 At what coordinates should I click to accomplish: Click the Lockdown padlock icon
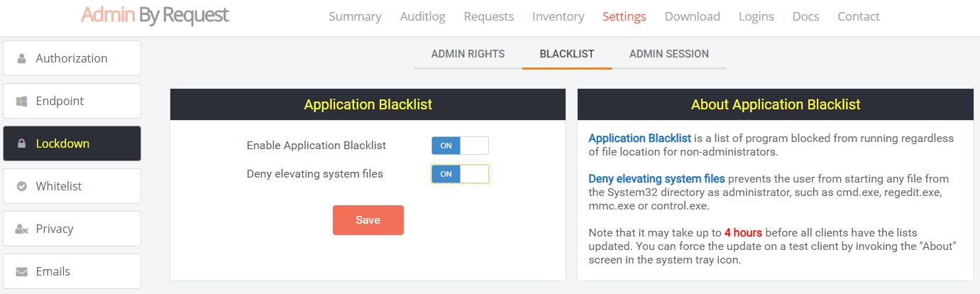(x=21, y=143)
